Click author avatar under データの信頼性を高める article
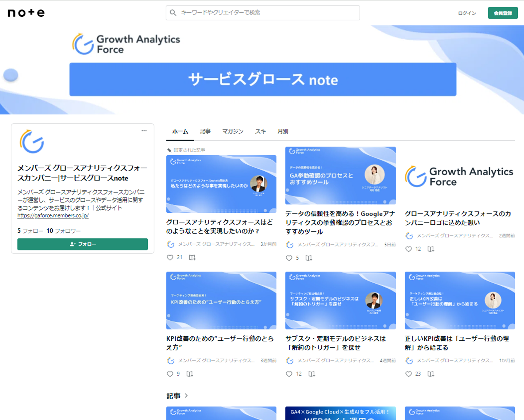 pos(290,245)
